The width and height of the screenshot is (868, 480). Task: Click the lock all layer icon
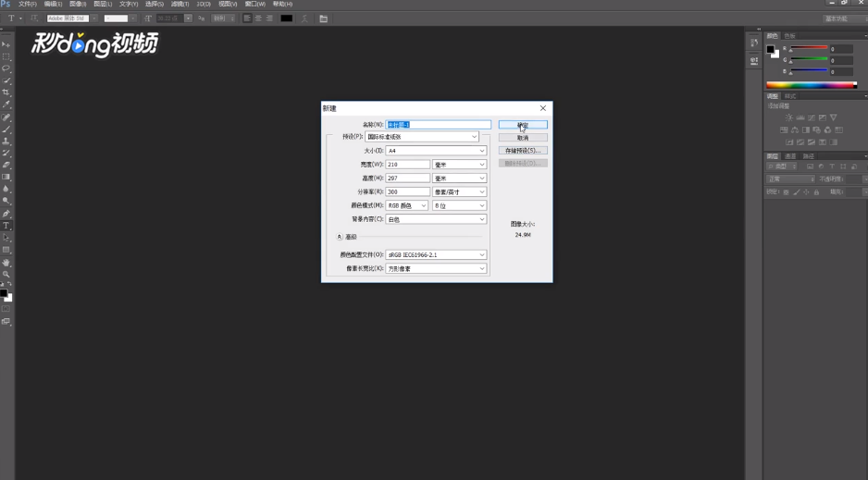tap(816, 191)
